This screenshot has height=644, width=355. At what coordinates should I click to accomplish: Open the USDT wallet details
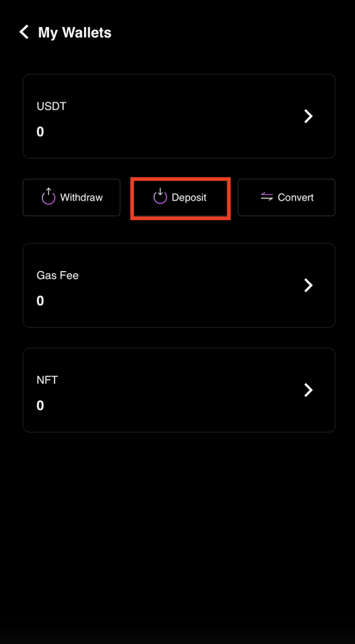click(x=179, y=116)
